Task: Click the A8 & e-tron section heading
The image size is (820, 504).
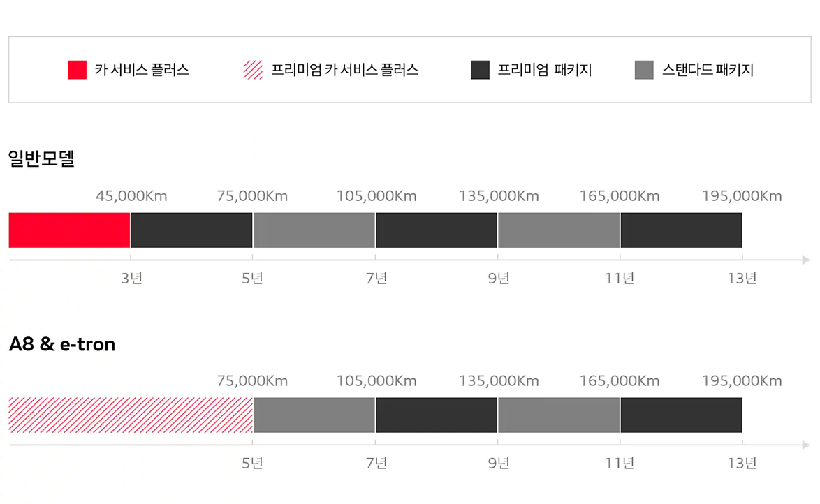Action: tap(62, 344)
